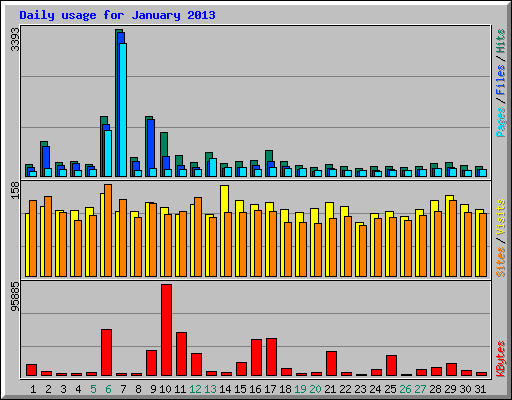Click day label 22 on x-axis
This screenshot has width=512, height=400.
coord(345,389)
